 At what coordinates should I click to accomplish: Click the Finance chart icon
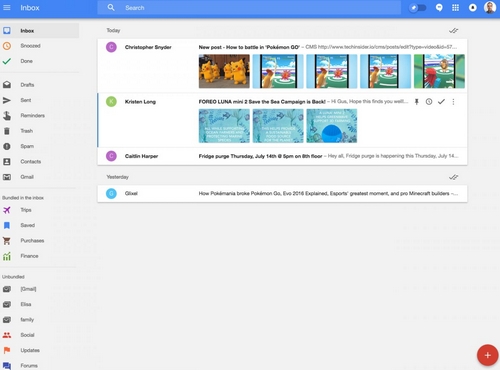(x=7, y=256)
